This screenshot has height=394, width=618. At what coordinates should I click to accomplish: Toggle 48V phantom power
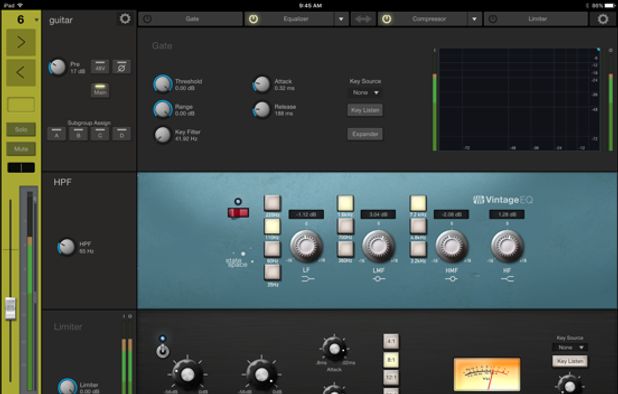(x=100, y=67)
